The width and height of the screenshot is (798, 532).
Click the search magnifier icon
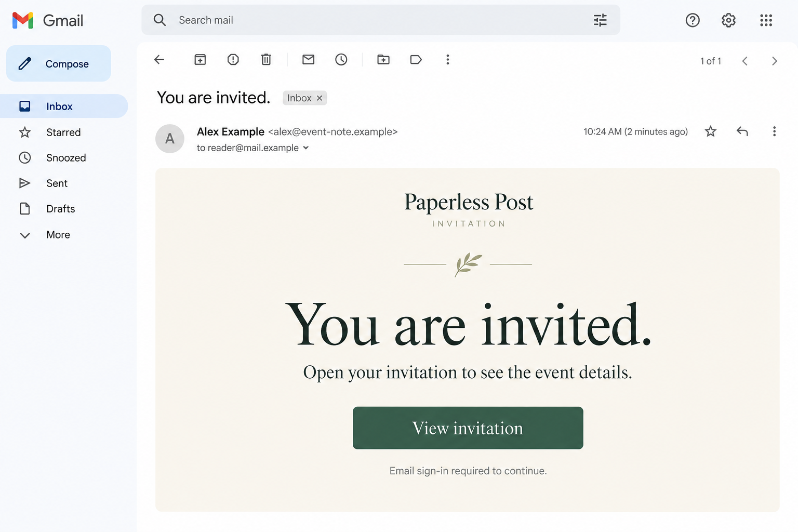159,20
